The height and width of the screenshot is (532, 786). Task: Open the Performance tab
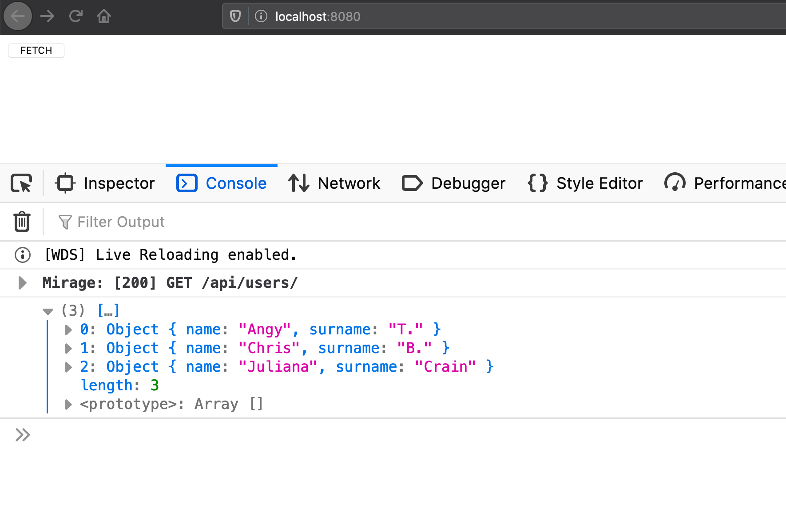click(x=725, y=183)
